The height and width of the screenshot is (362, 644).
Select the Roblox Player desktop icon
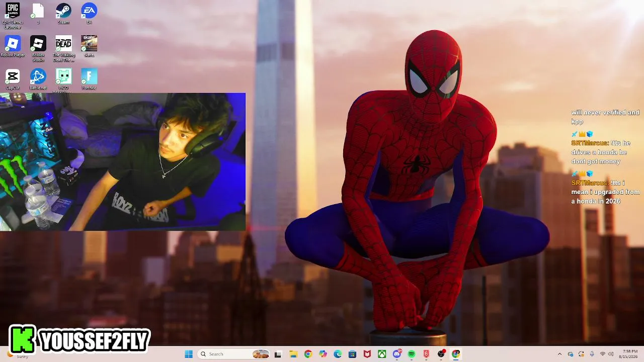click(x=13, y=46)
